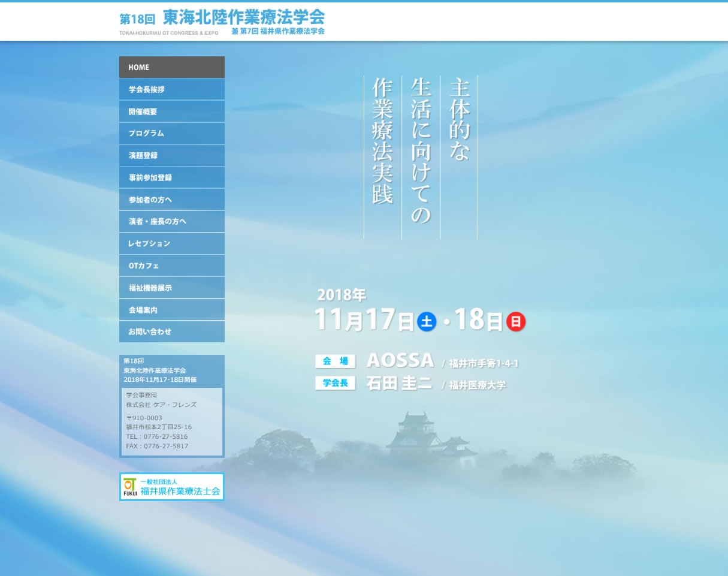
Task: Go to 演題登録 page
Action: 171,155
